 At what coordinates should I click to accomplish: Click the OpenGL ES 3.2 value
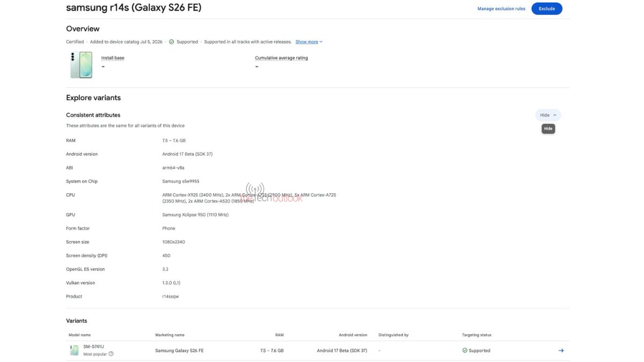(x=165, y=269)
